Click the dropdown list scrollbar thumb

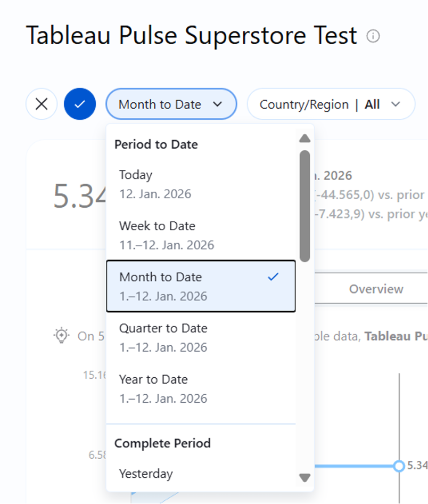[304, 206]
